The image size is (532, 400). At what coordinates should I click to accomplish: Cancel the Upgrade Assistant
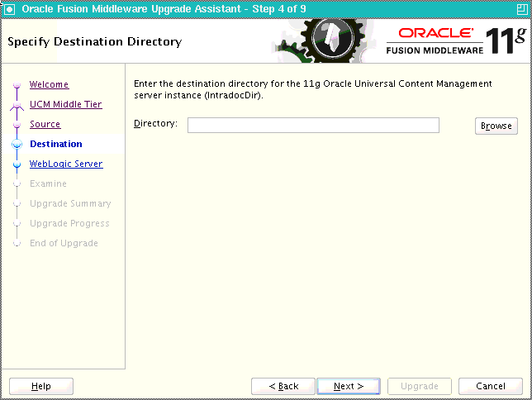pyautogui.click(x=490, y=386)
